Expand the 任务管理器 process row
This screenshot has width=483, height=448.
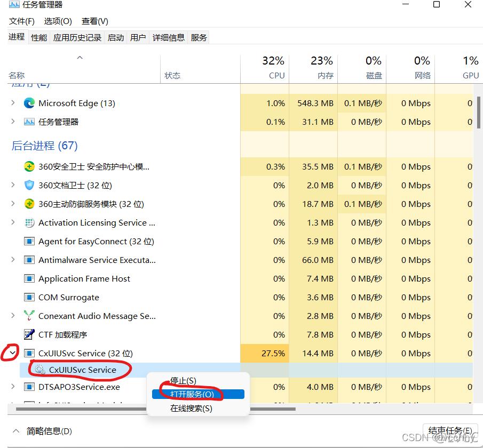point(13,122)
